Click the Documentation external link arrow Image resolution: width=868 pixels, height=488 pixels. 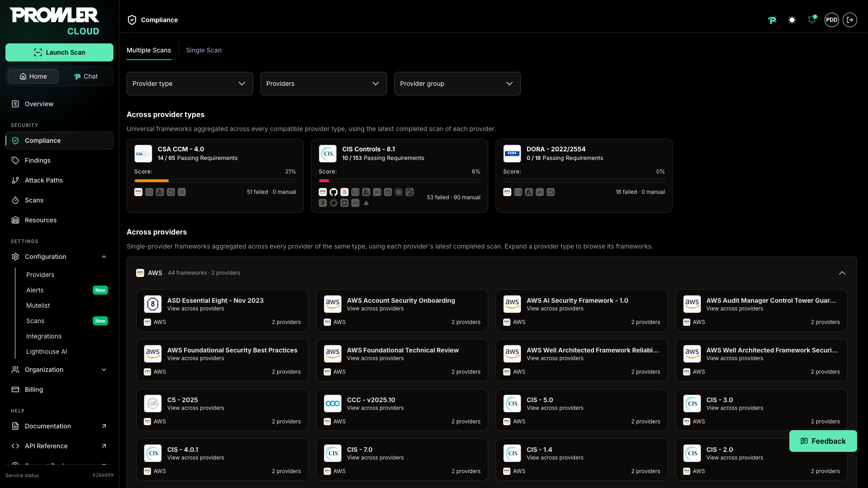[104, 426]
